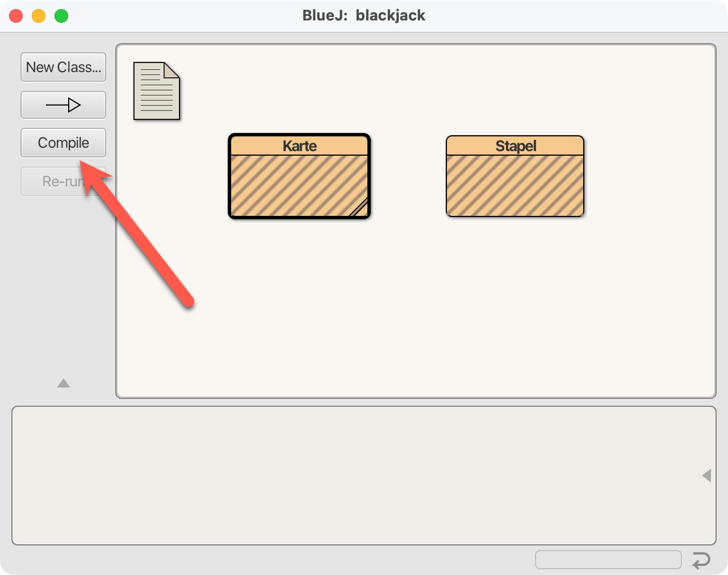Open the README text file icon

(157, 91)
